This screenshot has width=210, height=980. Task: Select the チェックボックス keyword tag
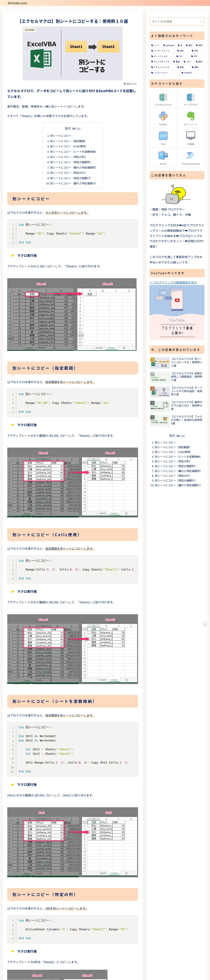click(x=160, y=62)
